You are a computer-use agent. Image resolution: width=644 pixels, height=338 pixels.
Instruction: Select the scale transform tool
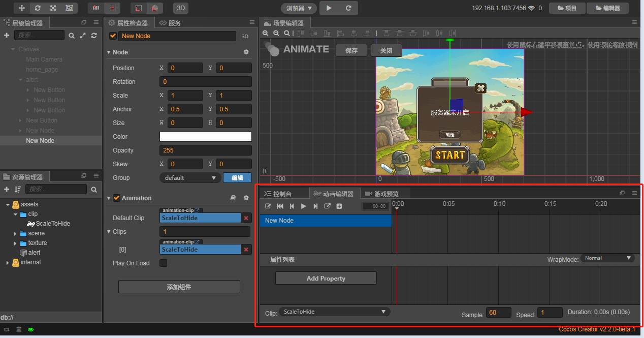point(53,8)
